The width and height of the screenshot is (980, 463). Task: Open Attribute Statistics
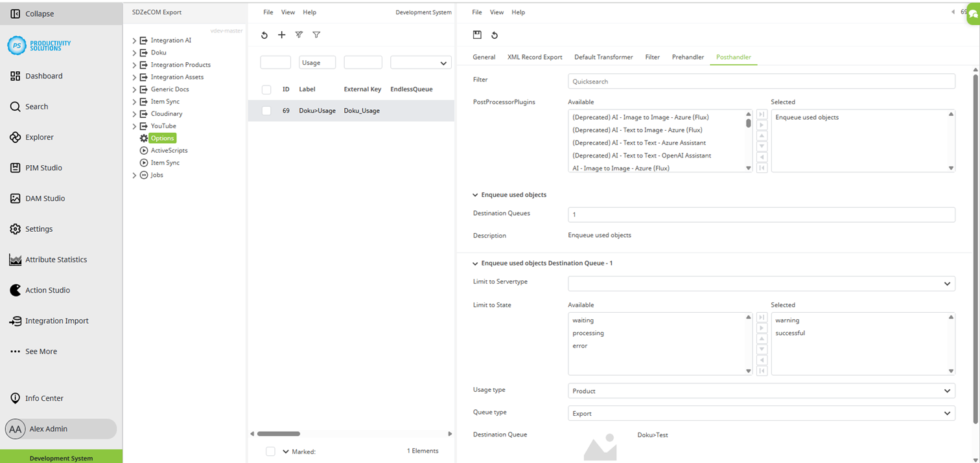pos(48,260)
